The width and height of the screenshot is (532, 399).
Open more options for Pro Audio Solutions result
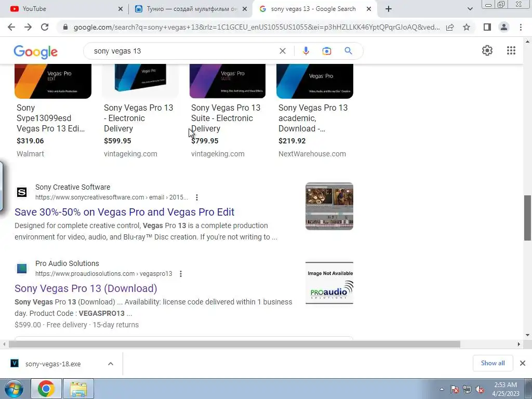tap(181, 274)
